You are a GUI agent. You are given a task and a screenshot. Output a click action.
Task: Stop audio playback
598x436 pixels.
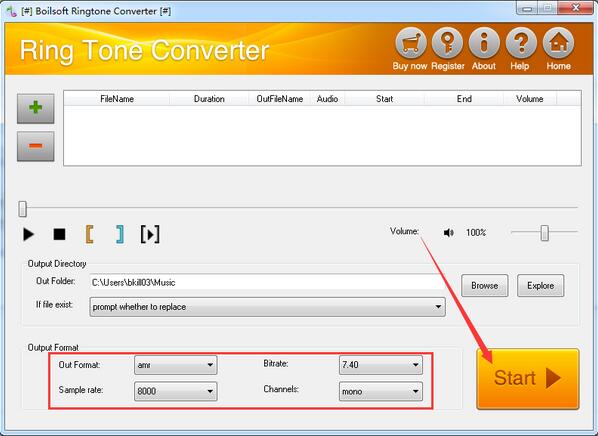point(59,234)
